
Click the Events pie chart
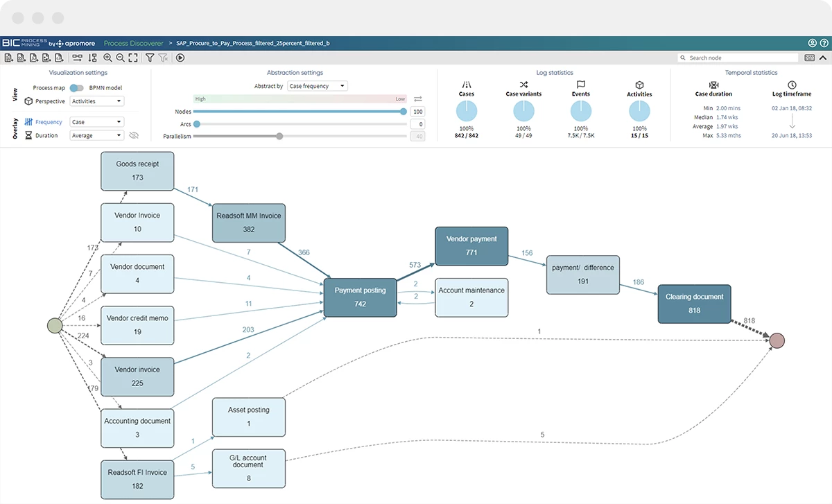(581, 111)
